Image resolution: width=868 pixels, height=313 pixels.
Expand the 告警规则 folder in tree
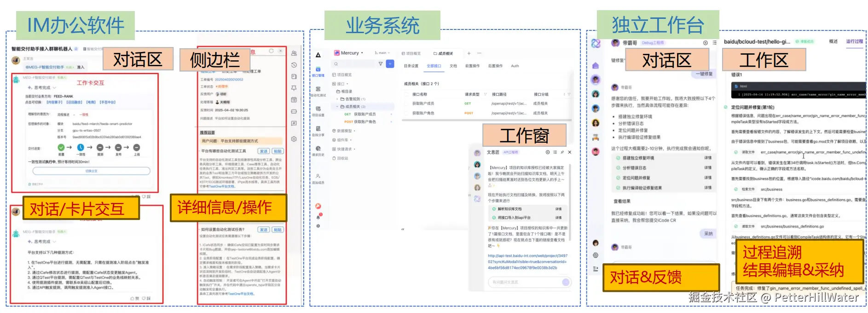pyautogui.click(x=337, y=99)
